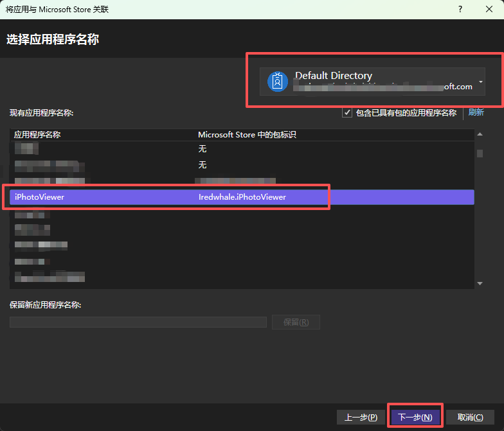Select the first row with 无 identity
Screen dimensions: 504x431
pos(242,149)
